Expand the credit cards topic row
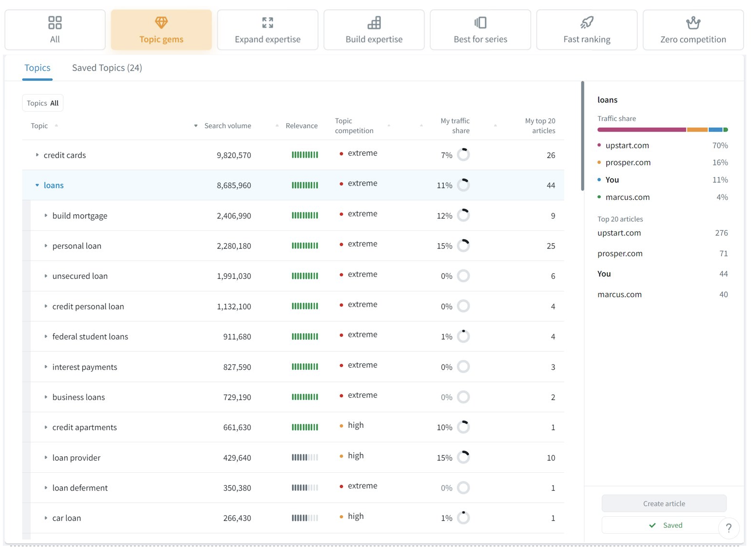This screenshot has width=756, height=553. (x=37, y=155)
